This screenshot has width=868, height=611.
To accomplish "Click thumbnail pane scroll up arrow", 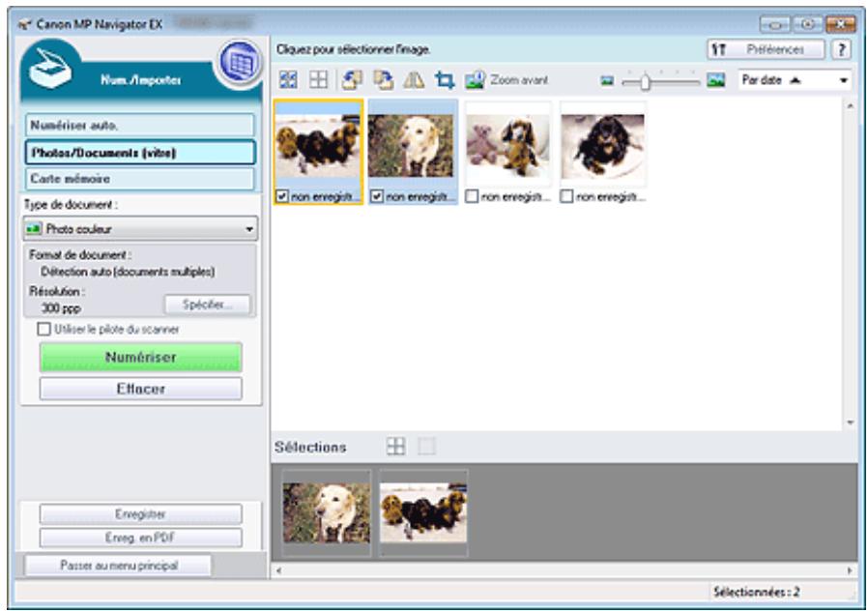I will (x=851, y=106).
